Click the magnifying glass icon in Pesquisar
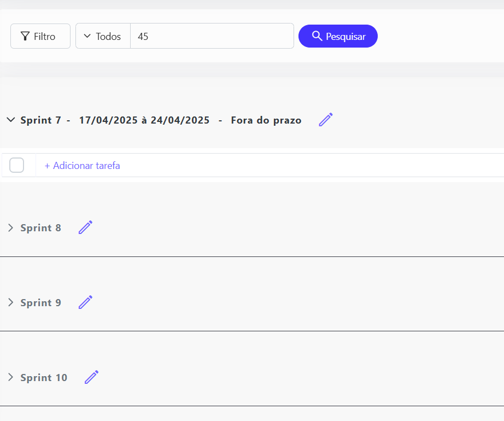The width and height of the screenshot is (504, 421). [317, 36]
